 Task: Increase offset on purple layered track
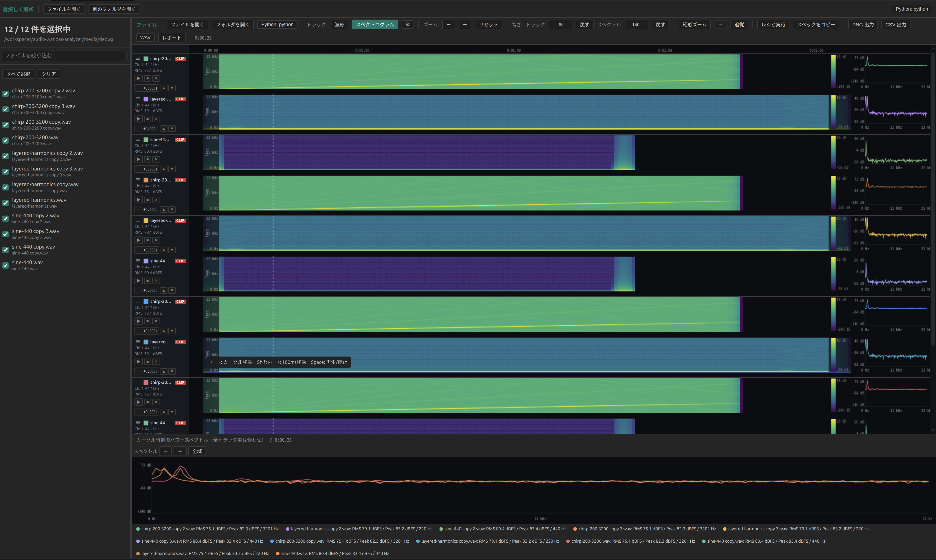pyautogui.click(x=164, y=129)
